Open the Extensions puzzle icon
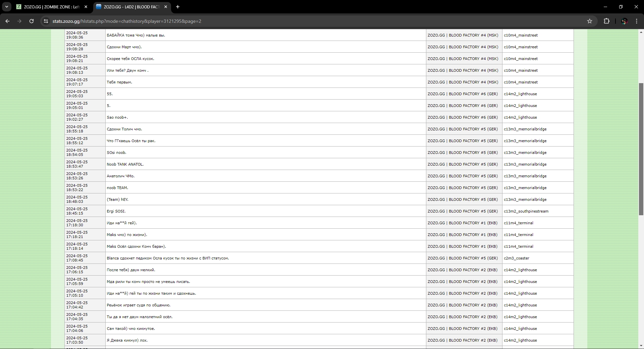 tap(606, 21)
